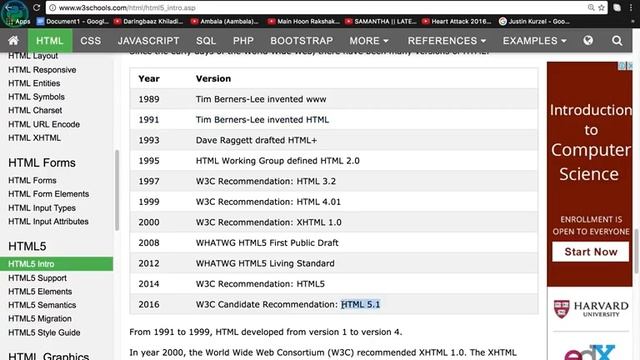
Task: Click the Start Now ad button
Action: point(590,252)
